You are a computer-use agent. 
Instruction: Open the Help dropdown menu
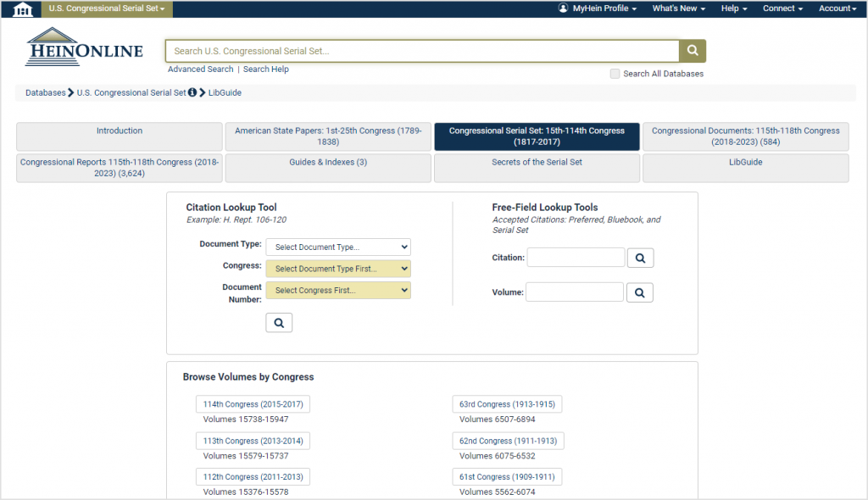[x=734, y=8]
